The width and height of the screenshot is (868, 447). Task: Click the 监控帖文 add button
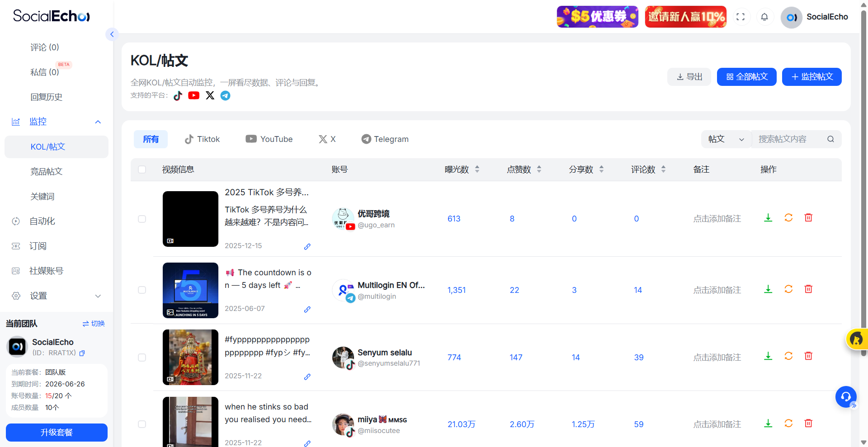pyautogui.click(x=812, y=77)
